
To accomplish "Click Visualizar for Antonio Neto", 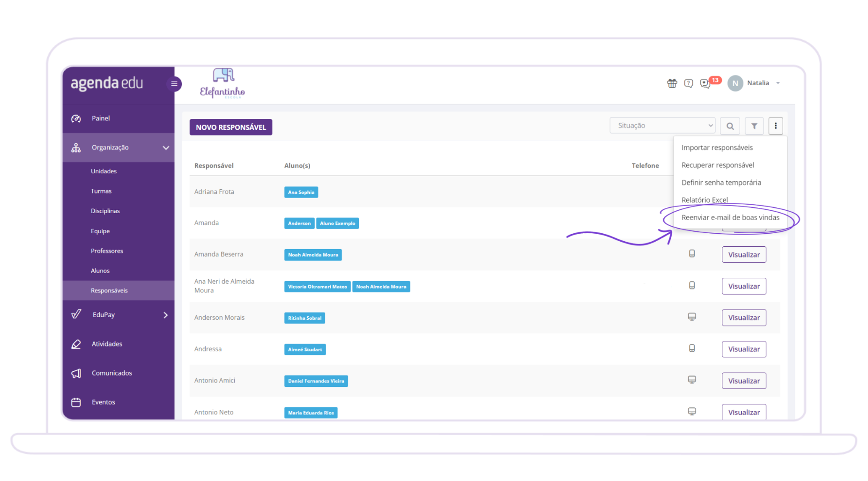I will (x=743, y=412).
